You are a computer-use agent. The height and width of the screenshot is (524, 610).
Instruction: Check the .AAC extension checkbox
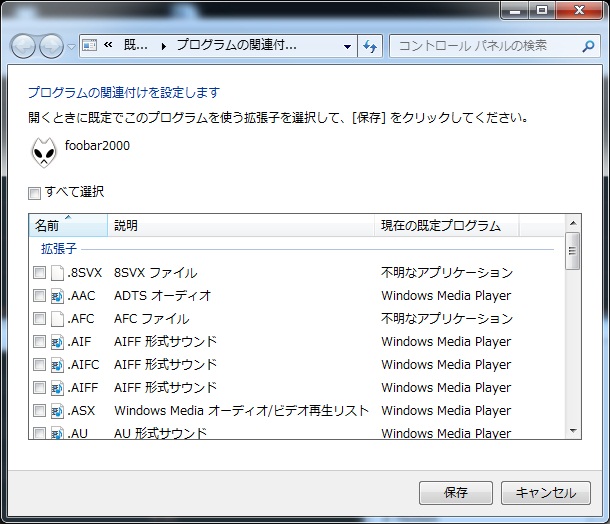click(x=39, y=295)
